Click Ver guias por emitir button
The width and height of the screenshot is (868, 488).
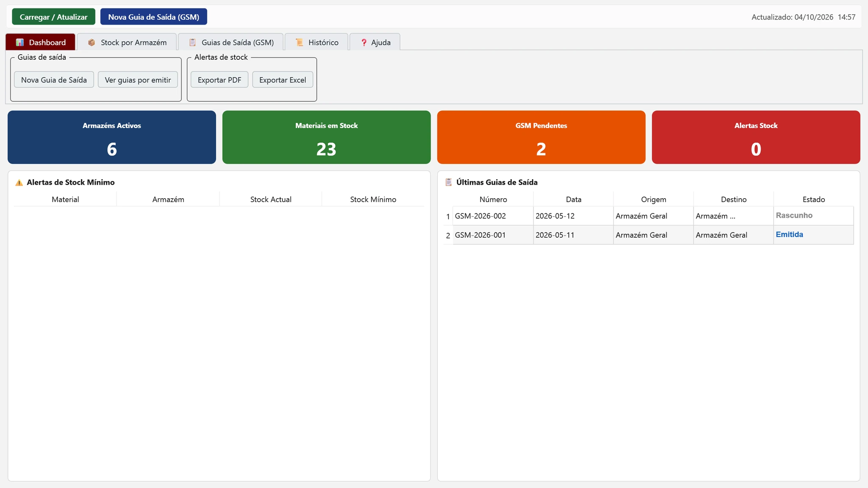point(138,80)
